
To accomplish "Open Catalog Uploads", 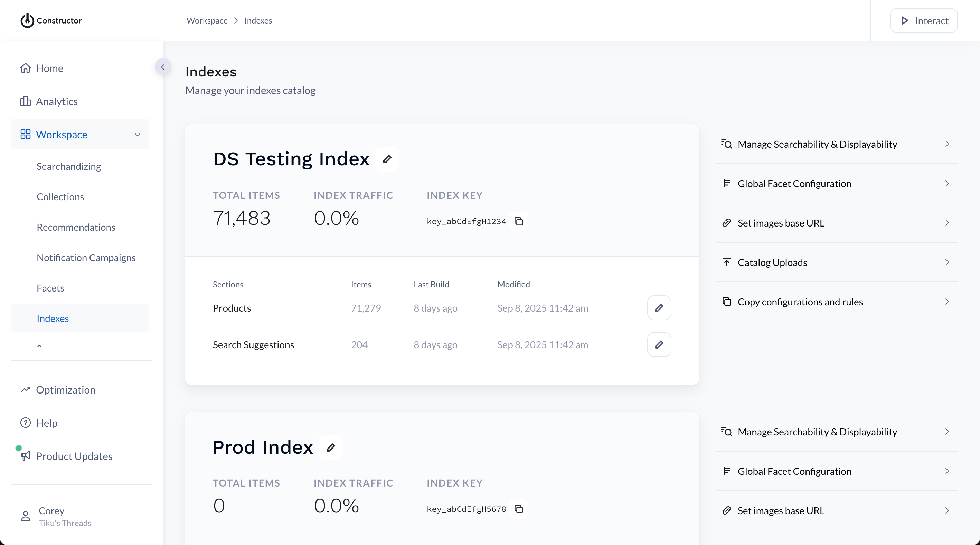I will click(837, 262).
